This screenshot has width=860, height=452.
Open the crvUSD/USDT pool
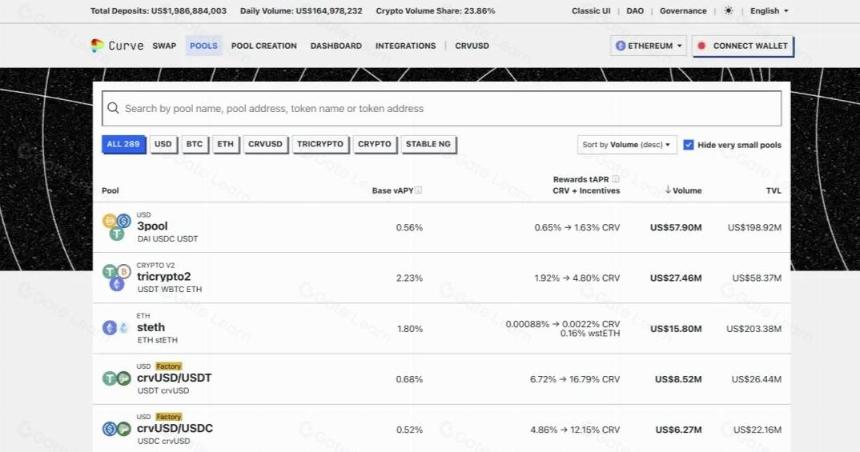pos(442,378)
